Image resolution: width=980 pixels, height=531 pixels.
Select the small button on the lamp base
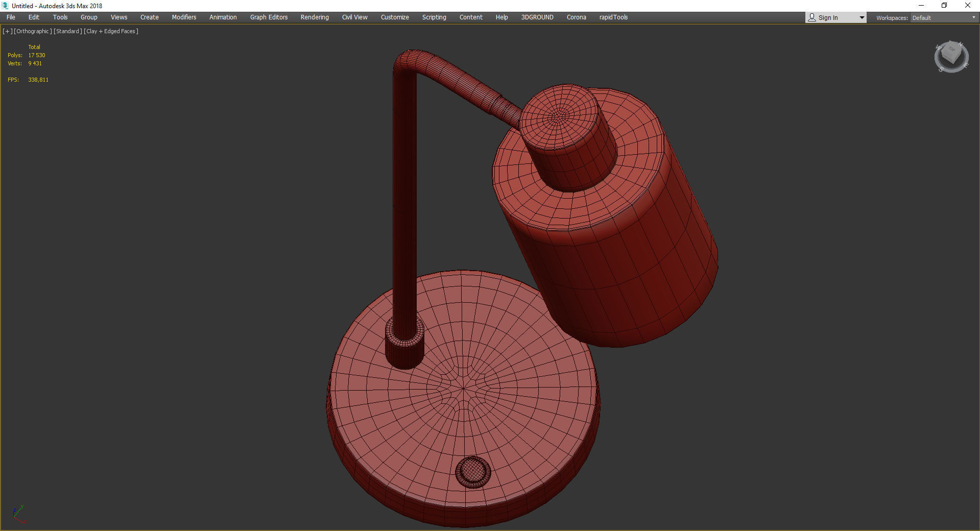click(x=473, y=472)
